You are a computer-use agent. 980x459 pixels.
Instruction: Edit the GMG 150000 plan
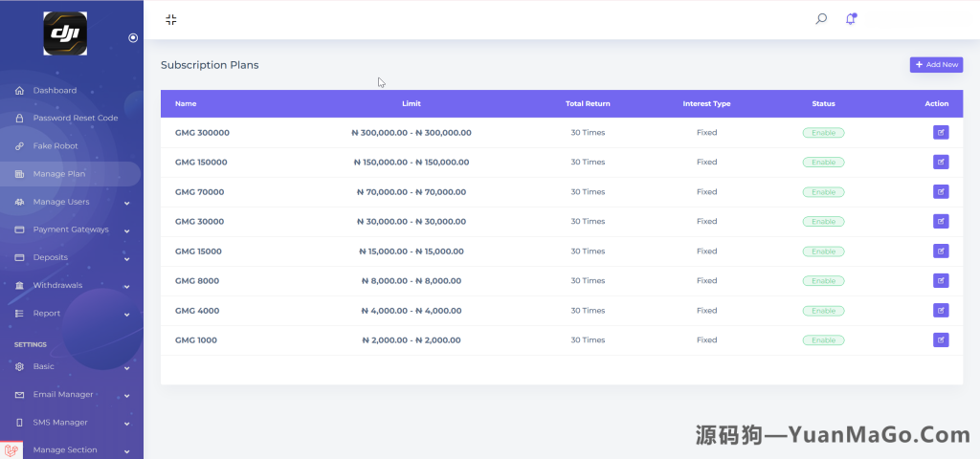coord(941,163)
